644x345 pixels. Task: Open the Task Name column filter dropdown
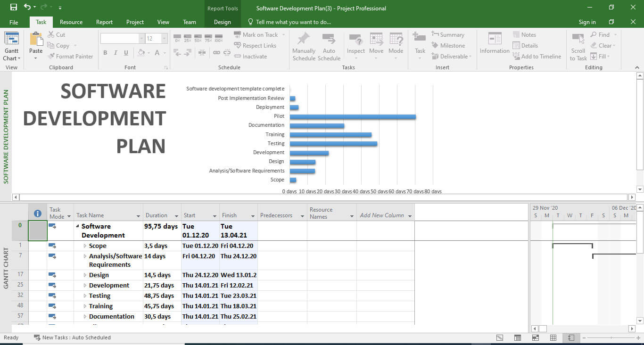[x=139, y=216]
